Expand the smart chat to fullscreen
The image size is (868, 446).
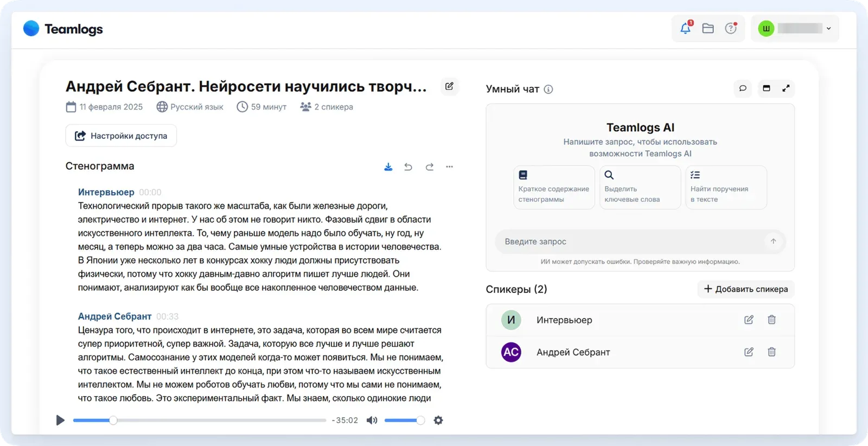click(x=786, y=88)
